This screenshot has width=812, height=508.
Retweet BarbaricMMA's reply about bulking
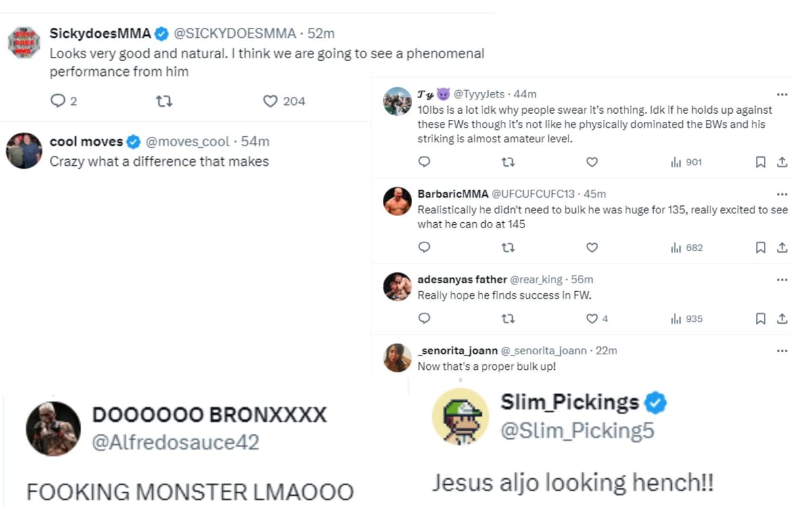(x=508, y=247)
